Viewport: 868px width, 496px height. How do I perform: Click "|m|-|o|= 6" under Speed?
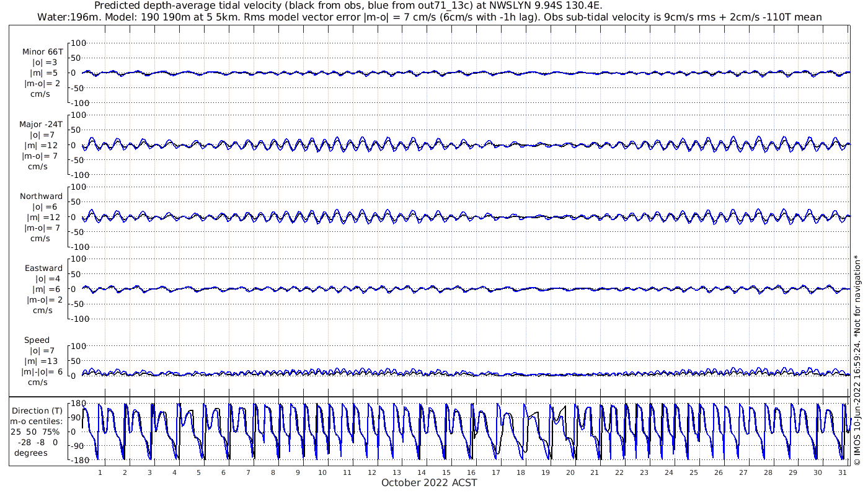pyautogui.click(x=42, y=371)
